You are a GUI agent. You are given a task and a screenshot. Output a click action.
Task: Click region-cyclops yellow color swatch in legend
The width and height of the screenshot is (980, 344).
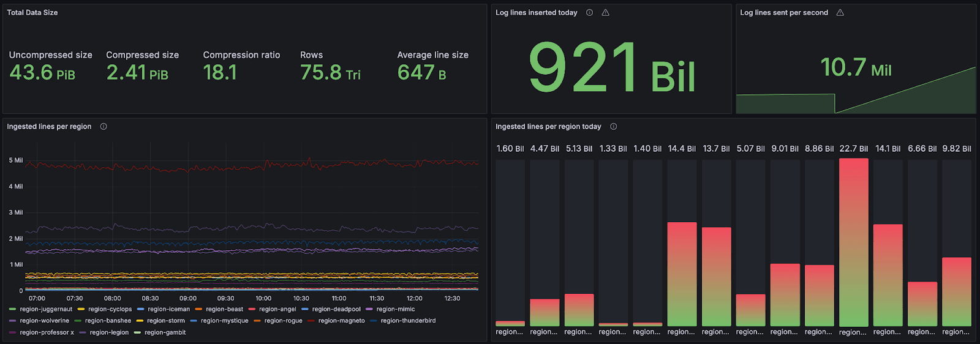pos(81,309)
